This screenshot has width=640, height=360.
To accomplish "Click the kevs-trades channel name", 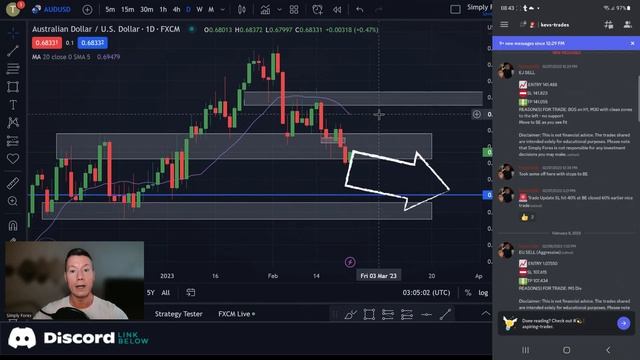I will pyautogui.click(x=554, y=25).
